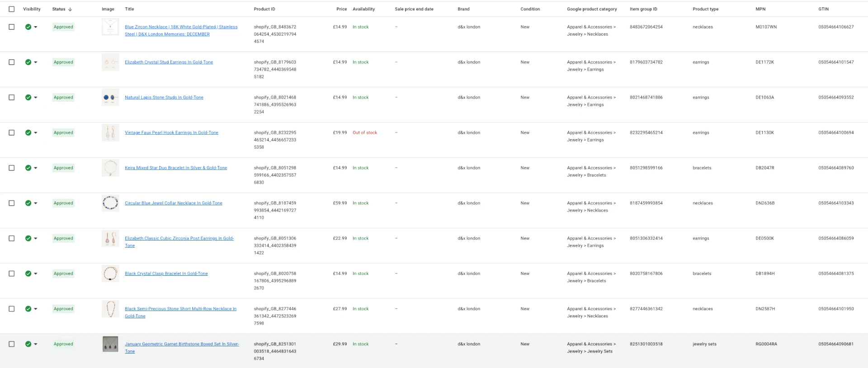Click the Approved status badge for Elizabeth Crystal Stud Earrings
This screenshot has height=368, width=868.
[x=63, y=62]
